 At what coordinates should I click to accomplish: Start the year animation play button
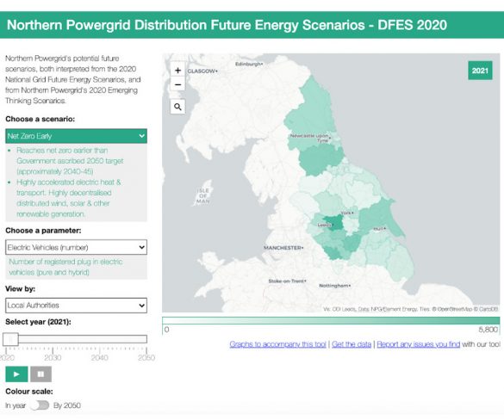[16, 374]
